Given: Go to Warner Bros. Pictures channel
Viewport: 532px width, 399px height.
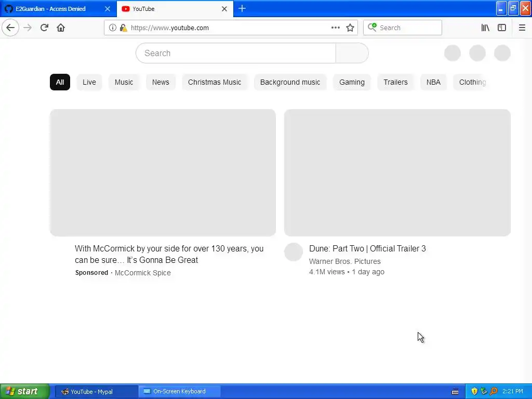Looking at the screenshot, I should (x=345, y=261).
